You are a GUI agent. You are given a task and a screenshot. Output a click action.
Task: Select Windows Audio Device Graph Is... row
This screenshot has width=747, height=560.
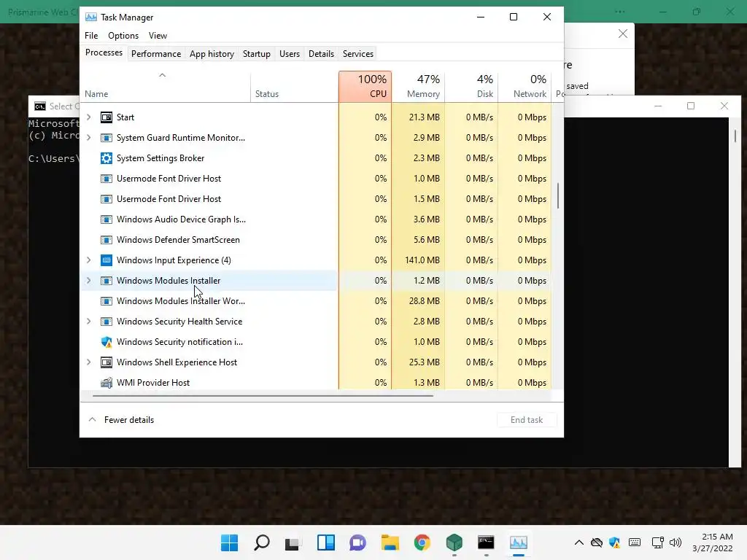click(316, 219)
